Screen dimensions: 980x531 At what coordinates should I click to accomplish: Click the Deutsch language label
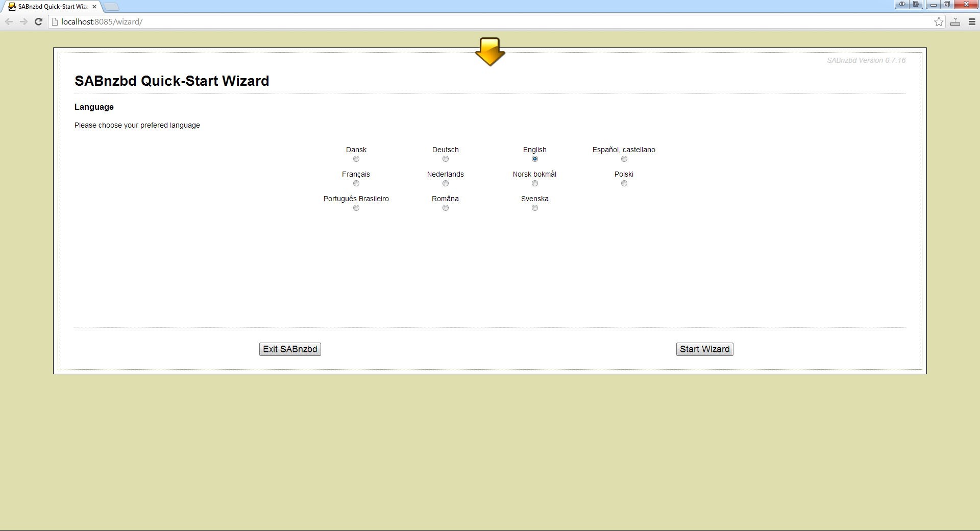click(446, 150)
